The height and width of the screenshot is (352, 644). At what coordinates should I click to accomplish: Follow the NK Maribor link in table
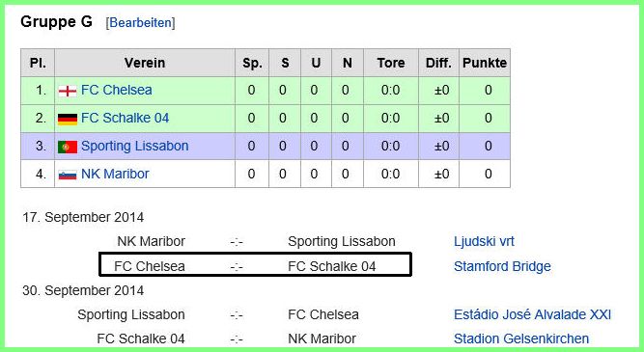115,174
